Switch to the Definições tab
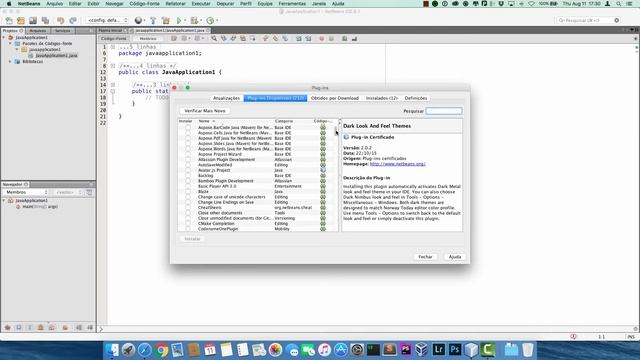The width and height of the screenshot is (640, 360). tap(416, 98)
